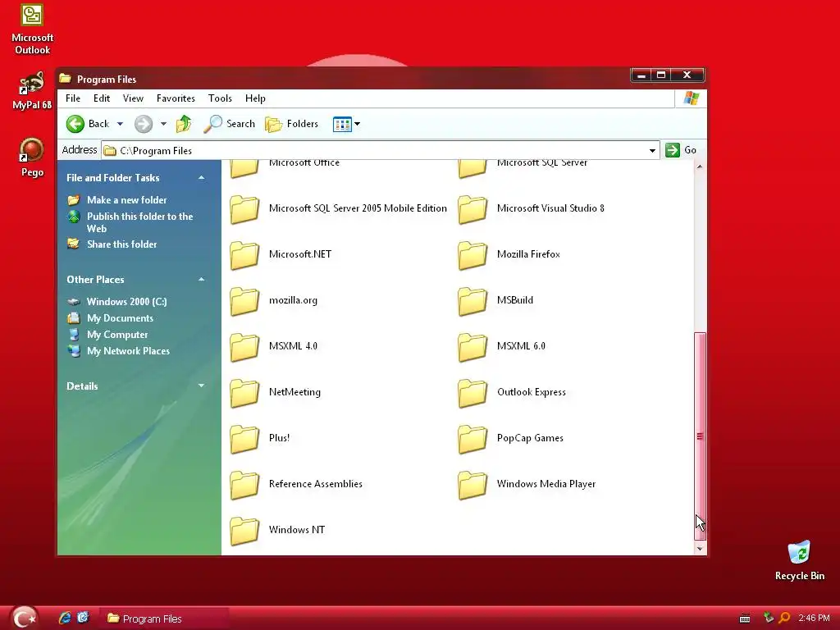The height and width of the screenshot is (630, 840).
Task: Select the Windows Media Player folder icon
Action: 472,485
